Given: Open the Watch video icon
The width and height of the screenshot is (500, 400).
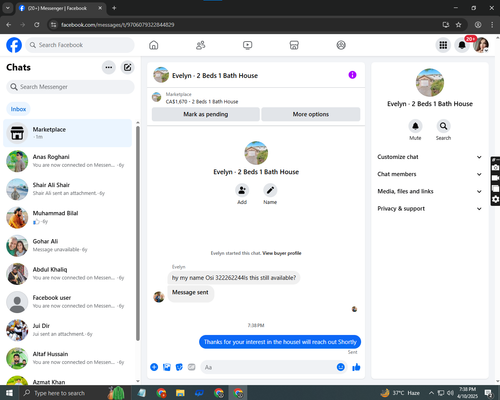Looking at the screenshot, I should click(x=247, y=45).
